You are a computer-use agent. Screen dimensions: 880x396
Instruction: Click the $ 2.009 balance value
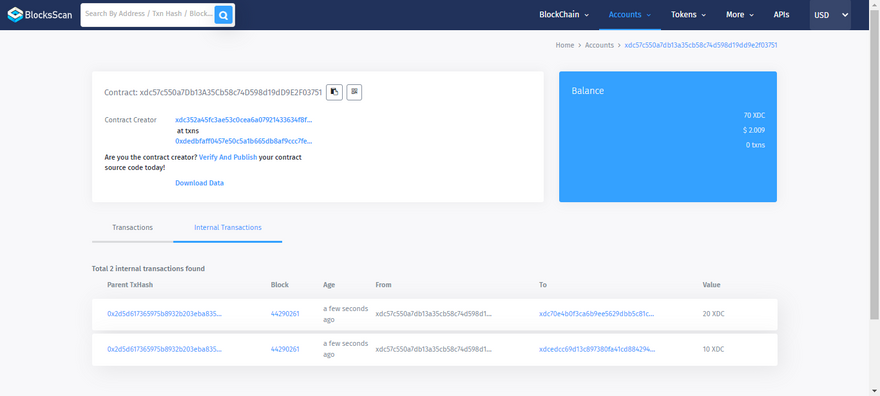pos(753,130)
